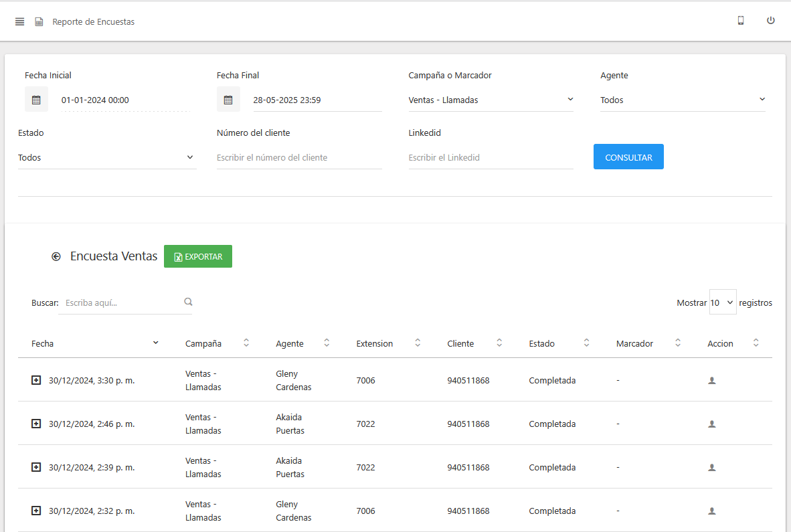Click the search magnifier icon in Buscar
Screen dimensions: 791x532
tap(188, 302)
